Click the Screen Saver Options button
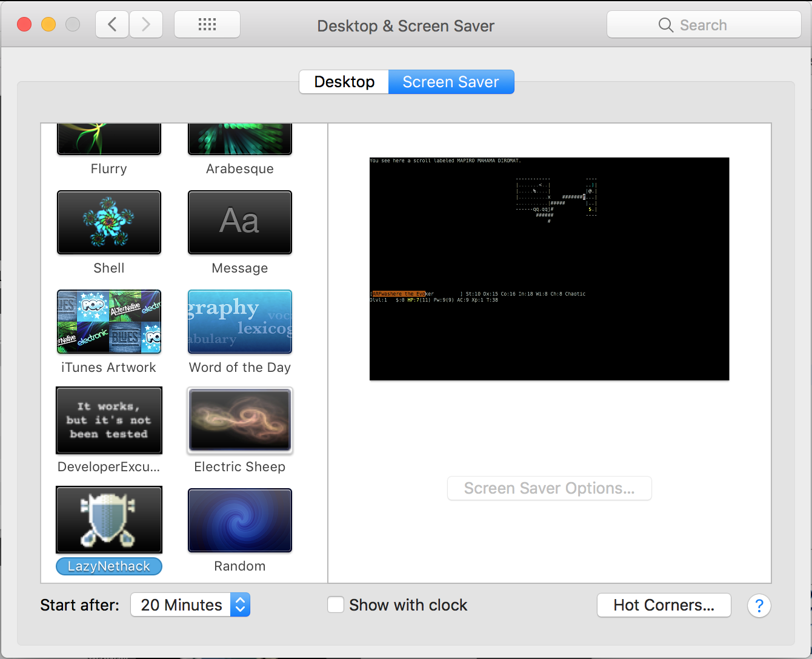Image resolution: width=812 pixels, height=659 pixels. point(550,488)
